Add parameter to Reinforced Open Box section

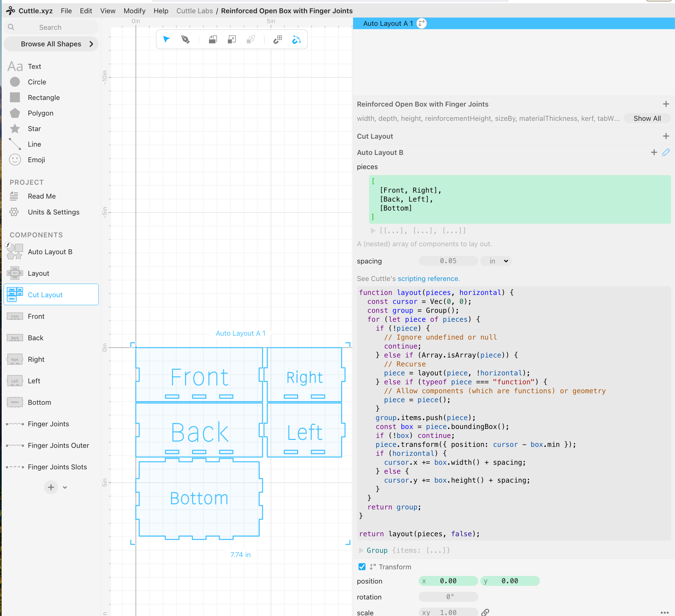pyautogui.click(x=666, y=104)
